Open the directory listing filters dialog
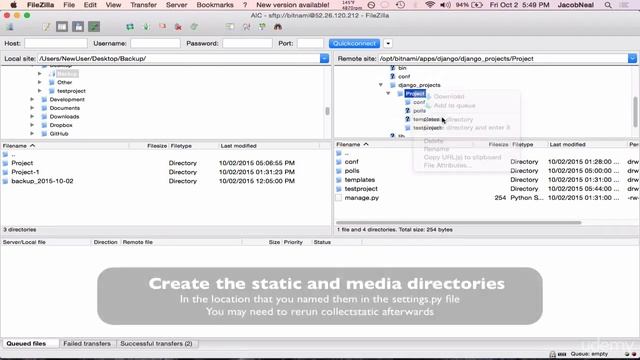Viewport: 640px width, 360px height. point(230,27)
